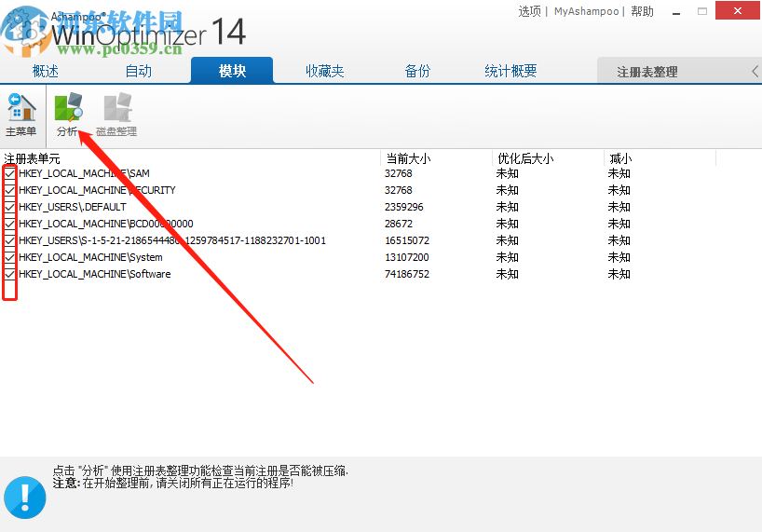Uncheck HKEY_USERS\.DEFAULT registry hive
The height and width of the screenshot is (532, 762).
(x=9, y=207)
